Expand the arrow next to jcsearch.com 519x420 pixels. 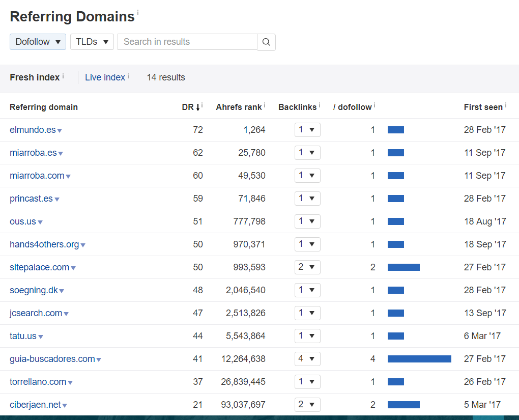point(66,314)
